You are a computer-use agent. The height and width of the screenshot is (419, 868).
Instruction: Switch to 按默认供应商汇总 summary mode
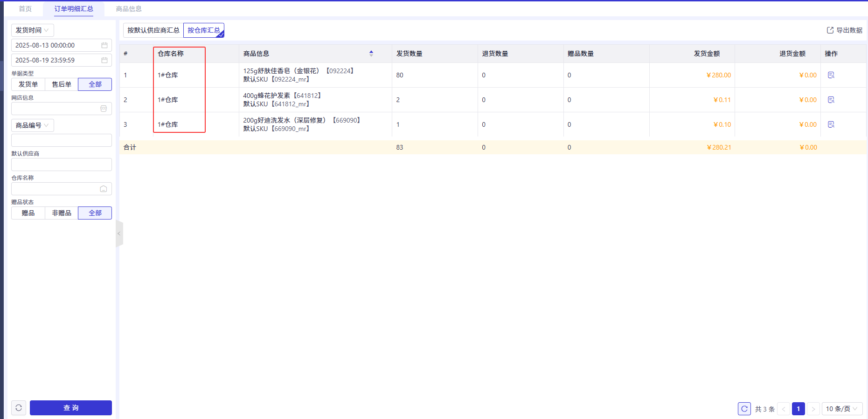click(x=153, y=30)
